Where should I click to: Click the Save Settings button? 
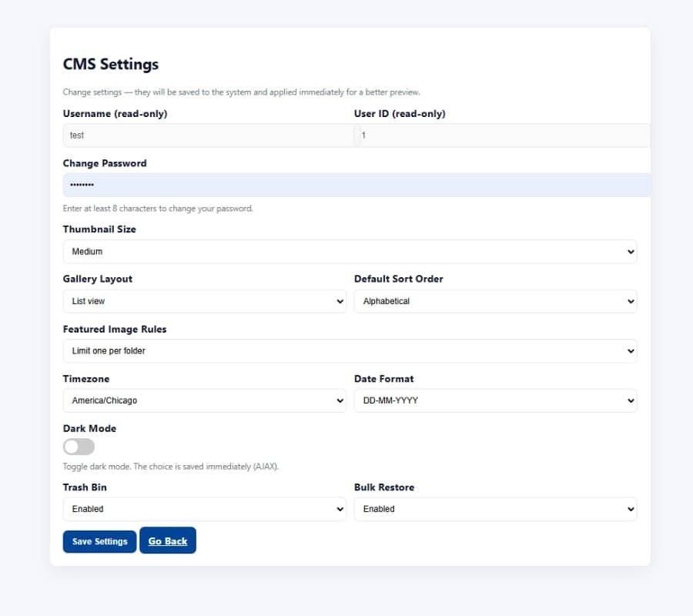(99, 541)
